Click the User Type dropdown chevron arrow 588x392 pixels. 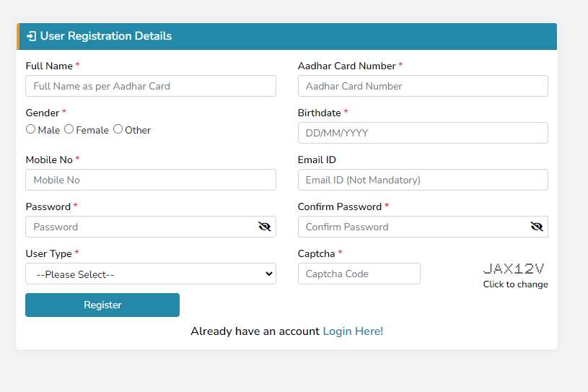pyautogui.click(x=268, y=274)
